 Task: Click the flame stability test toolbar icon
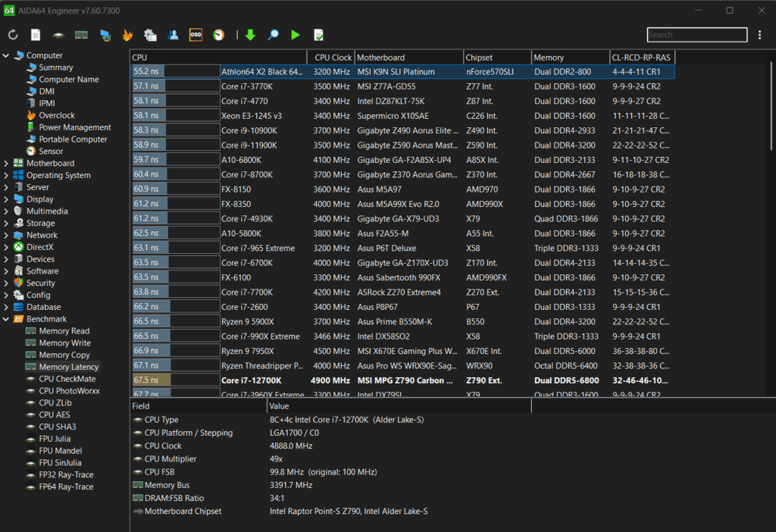127,35
